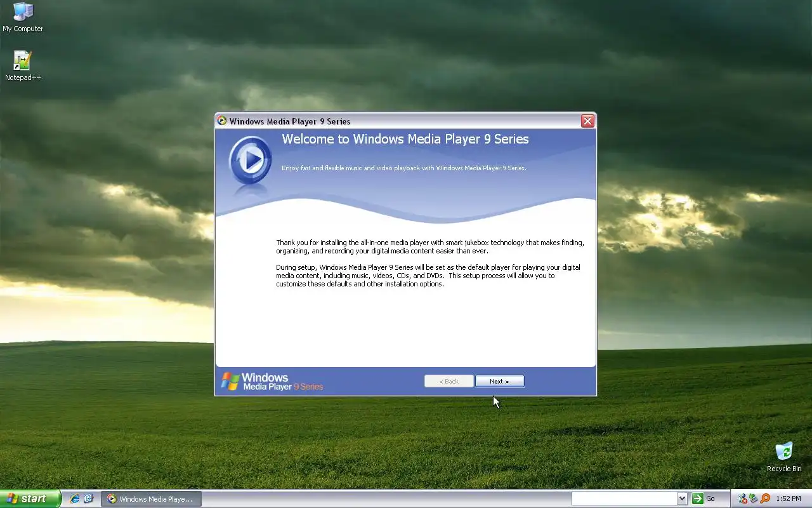Select the Recycle Bin desktop icon
Screen dimensions: 812x508
784,457
